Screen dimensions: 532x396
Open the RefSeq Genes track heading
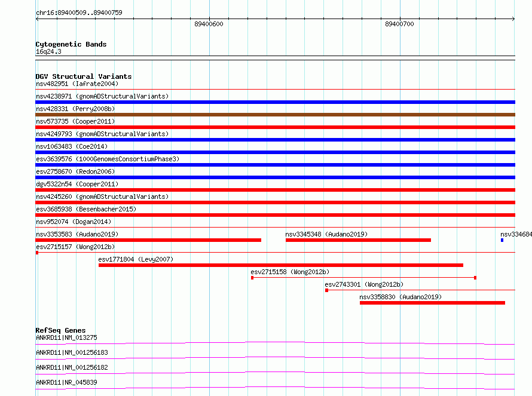point(60,330)
